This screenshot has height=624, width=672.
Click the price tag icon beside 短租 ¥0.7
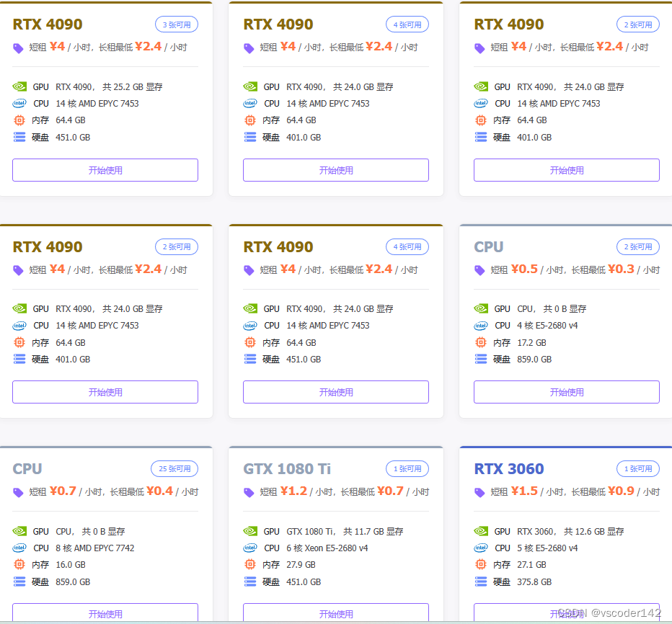(x=18, y=493)
